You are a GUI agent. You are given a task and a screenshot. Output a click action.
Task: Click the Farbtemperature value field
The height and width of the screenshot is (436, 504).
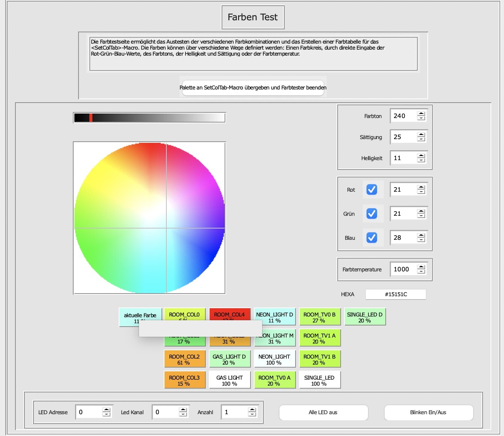point(404,269)
